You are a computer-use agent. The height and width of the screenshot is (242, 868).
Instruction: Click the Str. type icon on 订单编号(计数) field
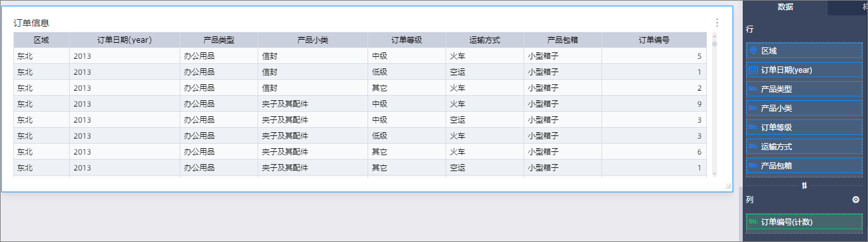point(753,222)
